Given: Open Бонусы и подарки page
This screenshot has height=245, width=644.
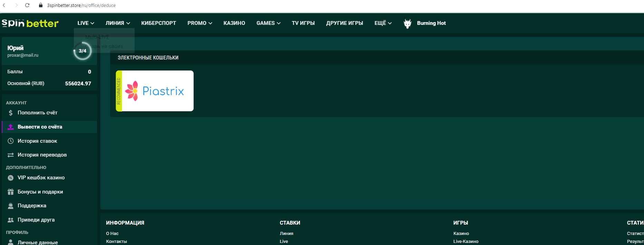Looking at the screenshot, I should (x=49, y=192).
